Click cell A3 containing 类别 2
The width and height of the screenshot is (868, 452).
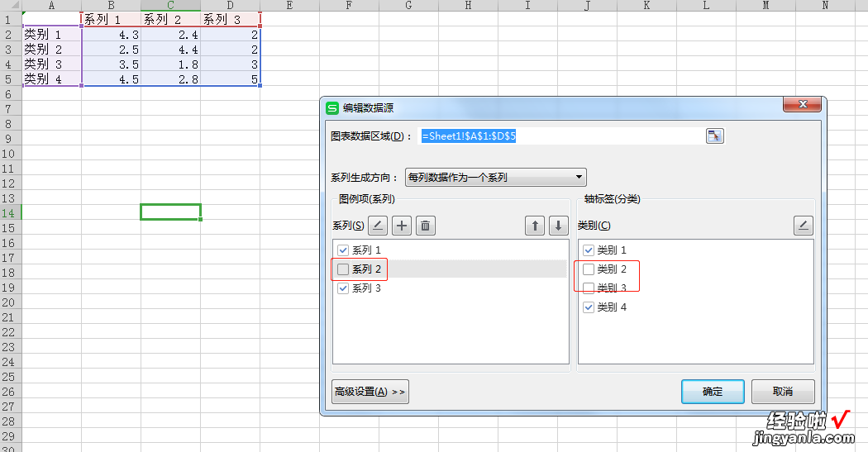(51, 50)
